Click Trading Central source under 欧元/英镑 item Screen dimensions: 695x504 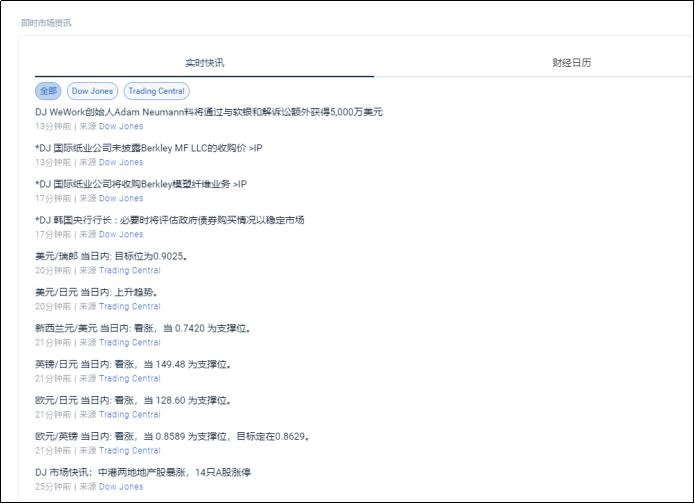pyautogui.click(x=129, y=451)
